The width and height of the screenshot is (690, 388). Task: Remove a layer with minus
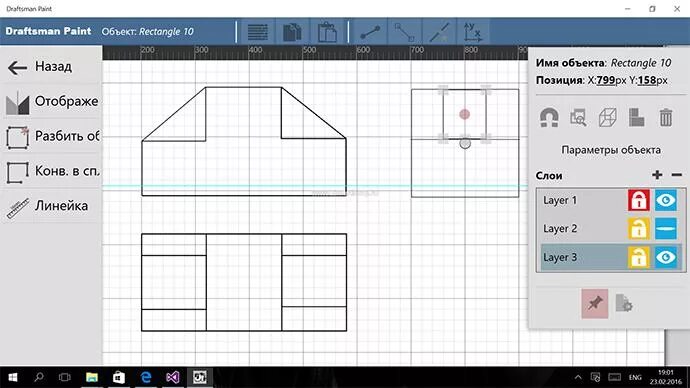[x=677, y=175]
